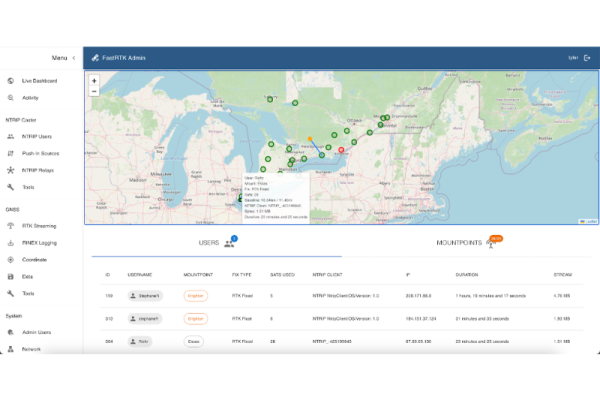Screen dimensions: 600x400
Task: Click the '21 minutes and 35 seconds' duration cell
Action: click(x=482, y=318)
